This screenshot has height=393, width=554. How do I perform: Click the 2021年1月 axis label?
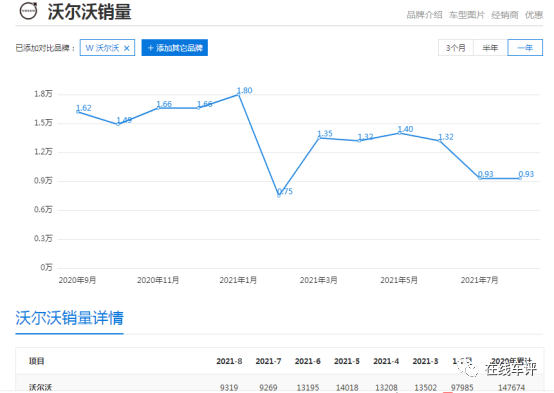(x=238, y=280)
